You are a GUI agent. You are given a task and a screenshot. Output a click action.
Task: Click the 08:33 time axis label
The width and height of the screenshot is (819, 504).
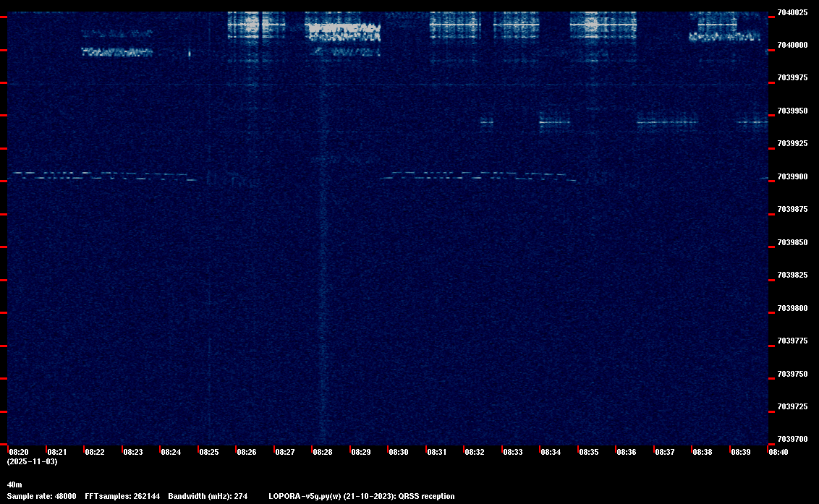(513, 452)
